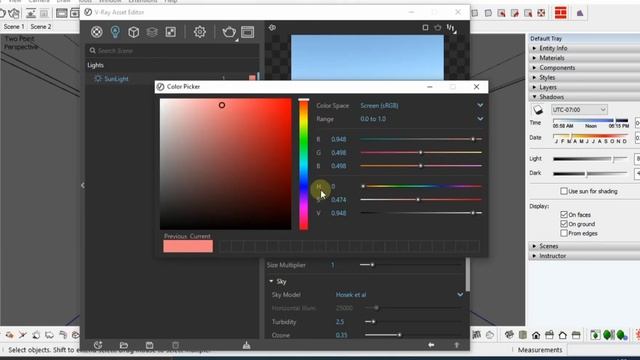Click the saturation-value color field
This screenshot has width=640, height=360.
tap(226, 164)
